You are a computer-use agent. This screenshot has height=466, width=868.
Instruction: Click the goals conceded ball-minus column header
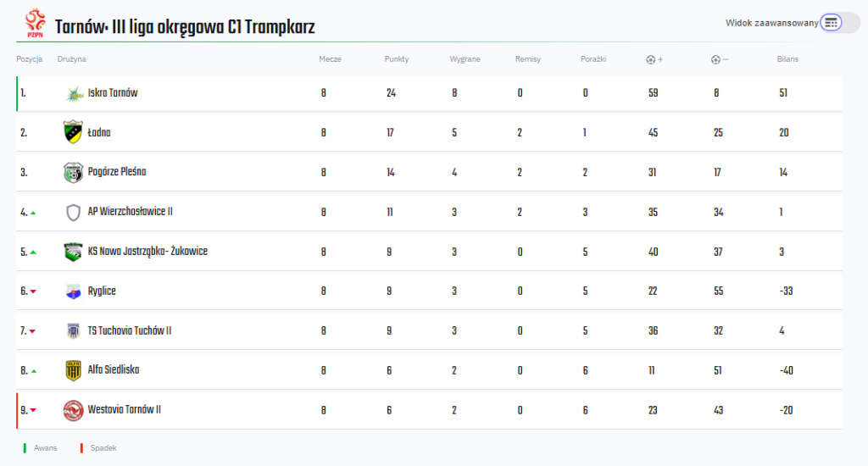pos(720,59)
